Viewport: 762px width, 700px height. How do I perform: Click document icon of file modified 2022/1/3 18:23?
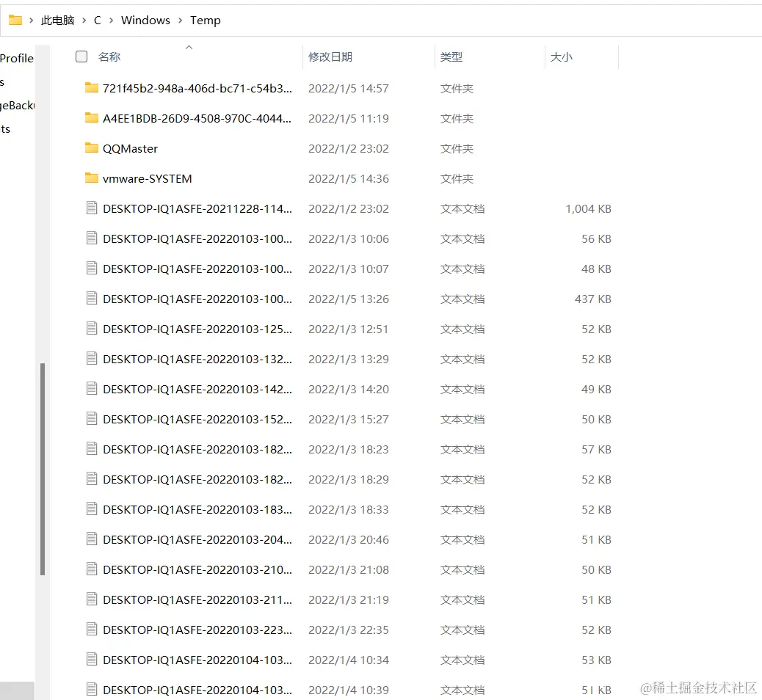click(91, 449)
